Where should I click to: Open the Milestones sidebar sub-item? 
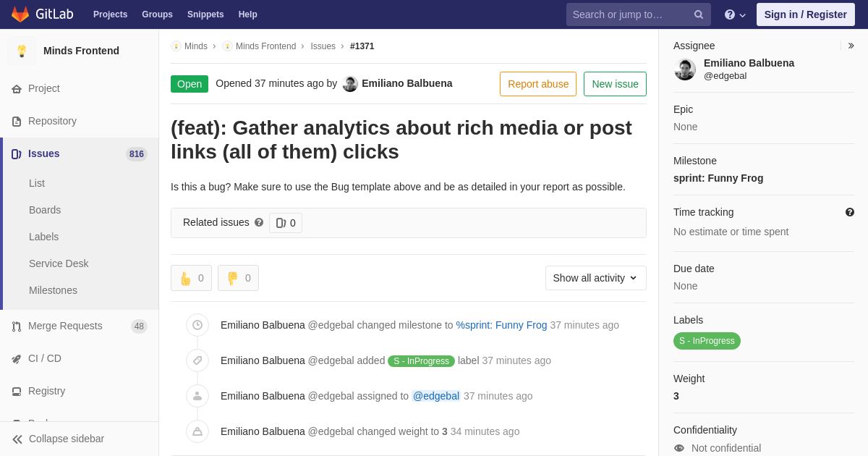coord(53,290)
